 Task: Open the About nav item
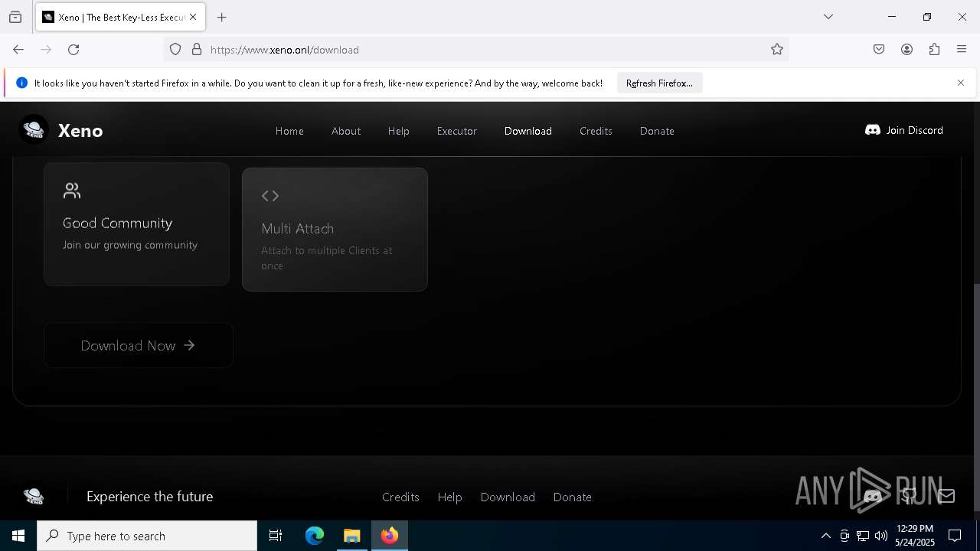tap(346, 131)
